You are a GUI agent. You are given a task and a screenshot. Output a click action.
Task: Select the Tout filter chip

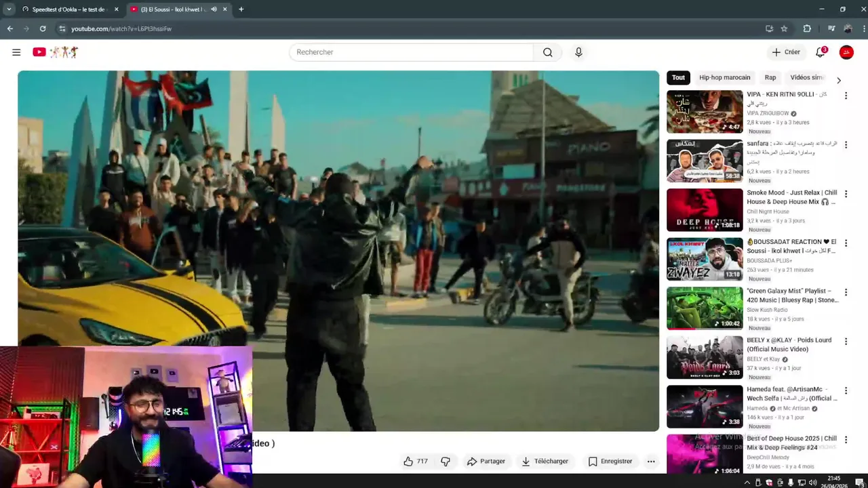pos(678,77)
